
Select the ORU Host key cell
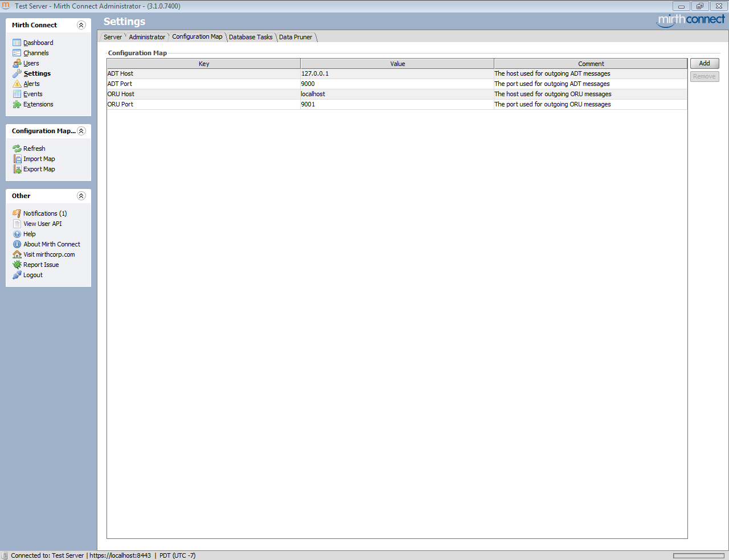204,94
